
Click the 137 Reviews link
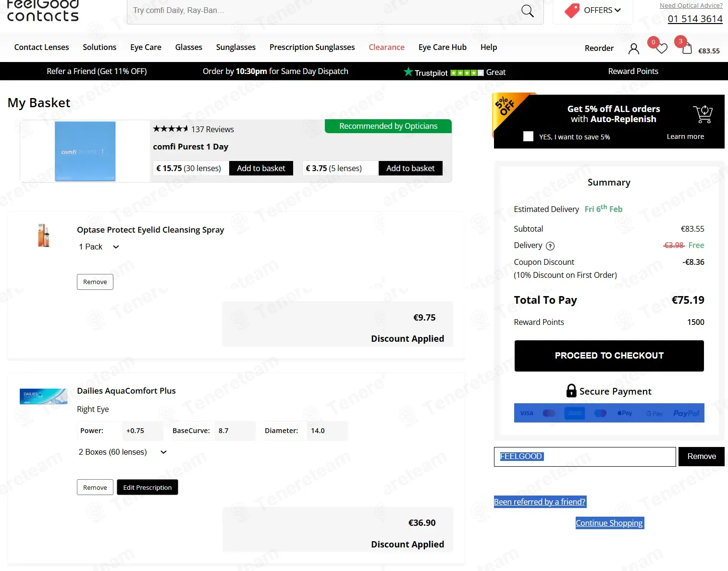pos(212,129)
